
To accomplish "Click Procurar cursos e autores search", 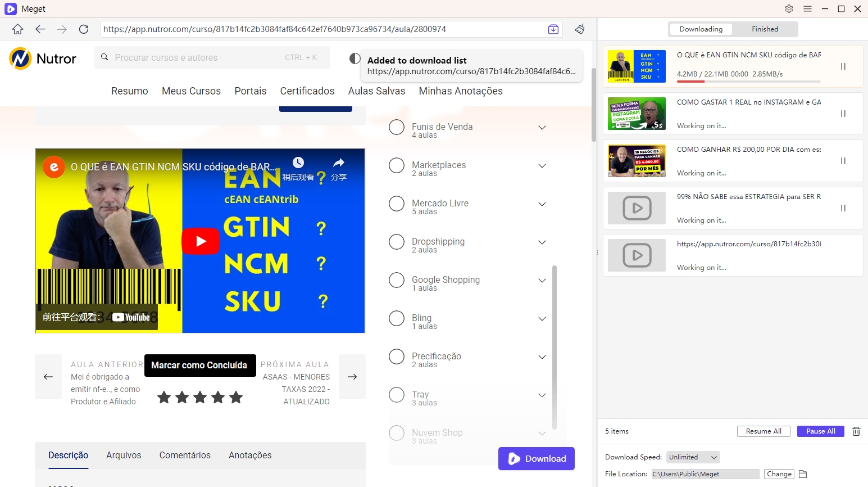I will [212, 58].
